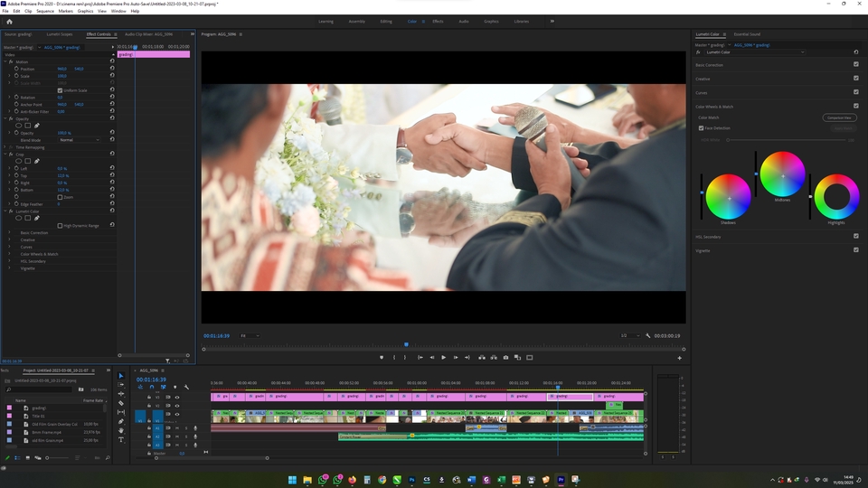Enable the Crop Zoom checkbox
This screenshot has width=868, height=488.
pyautogui.click(x=60, y=197)
